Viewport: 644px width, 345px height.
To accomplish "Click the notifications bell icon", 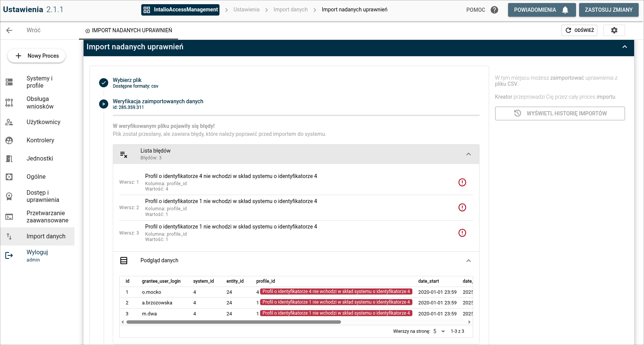I will [x=565, y=10].
